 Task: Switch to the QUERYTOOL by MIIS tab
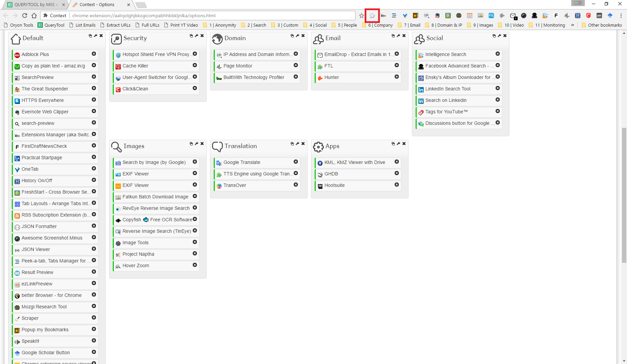coord(36,5)
